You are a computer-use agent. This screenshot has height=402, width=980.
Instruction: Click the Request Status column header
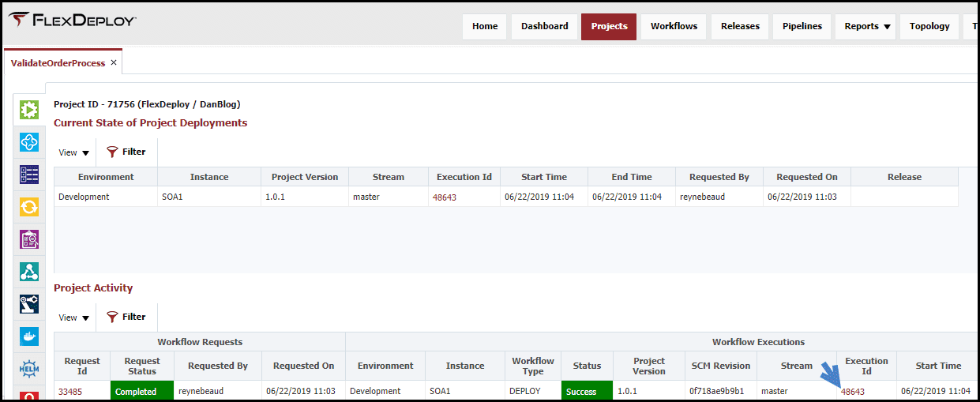(142, 366)
